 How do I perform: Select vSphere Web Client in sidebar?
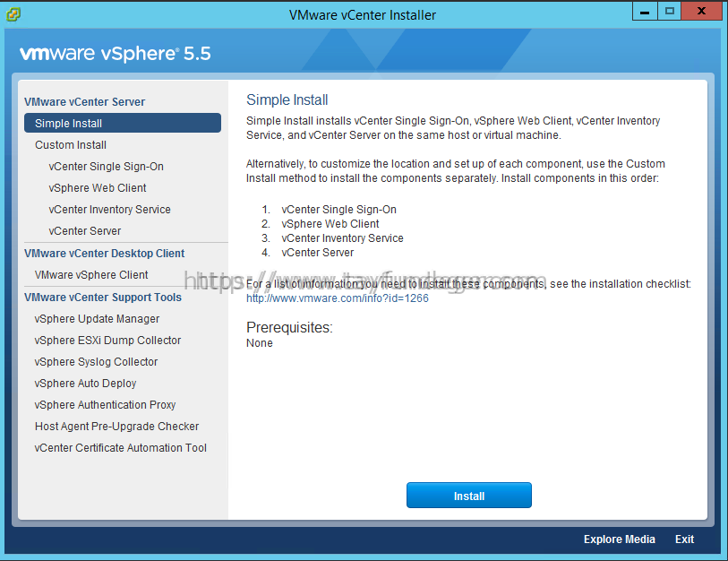point(97,188)
